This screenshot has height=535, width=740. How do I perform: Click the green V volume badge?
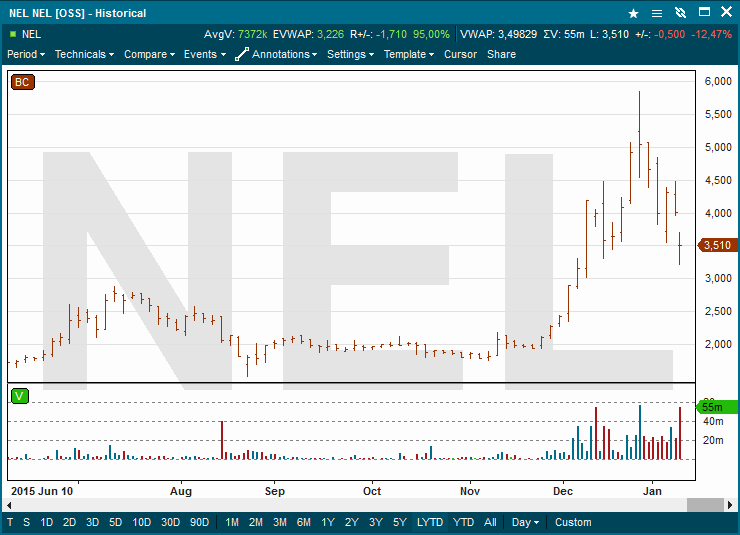pos(20,396)
